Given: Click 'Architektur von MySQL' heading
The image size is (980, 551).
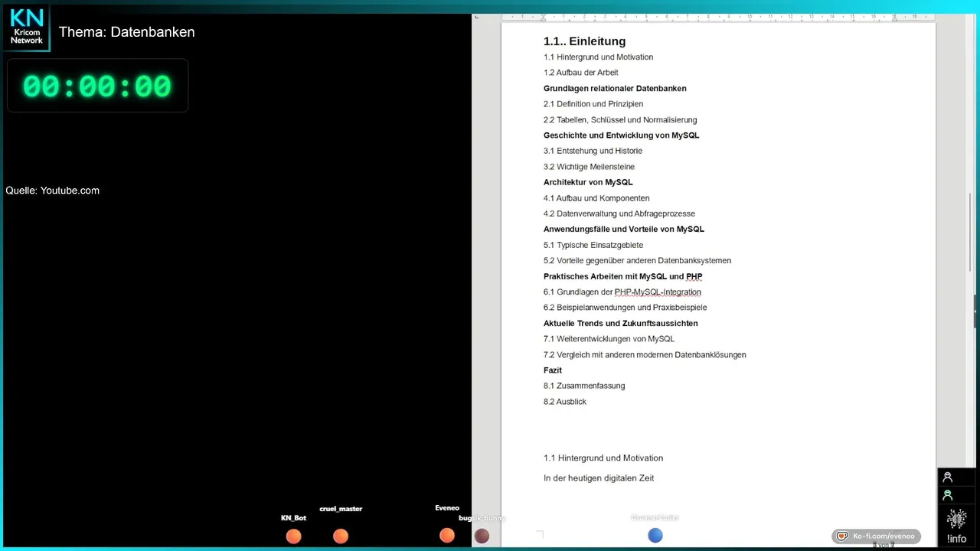Looking at the screenshot, I should pyautogui.click(x=588, y=182).
